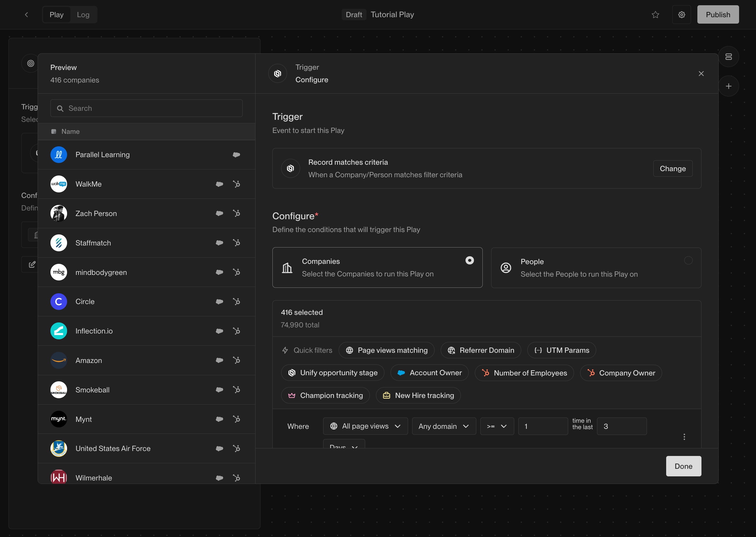Select the People radio option
This screenshot has width=756, height=537.
click(x=688, y=261)
